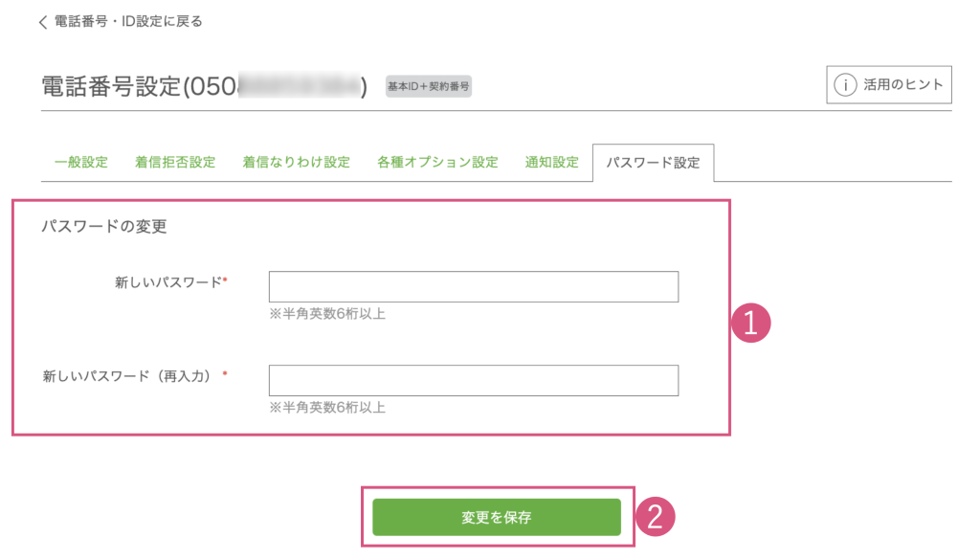Click the info circle icon

(845, 85)
